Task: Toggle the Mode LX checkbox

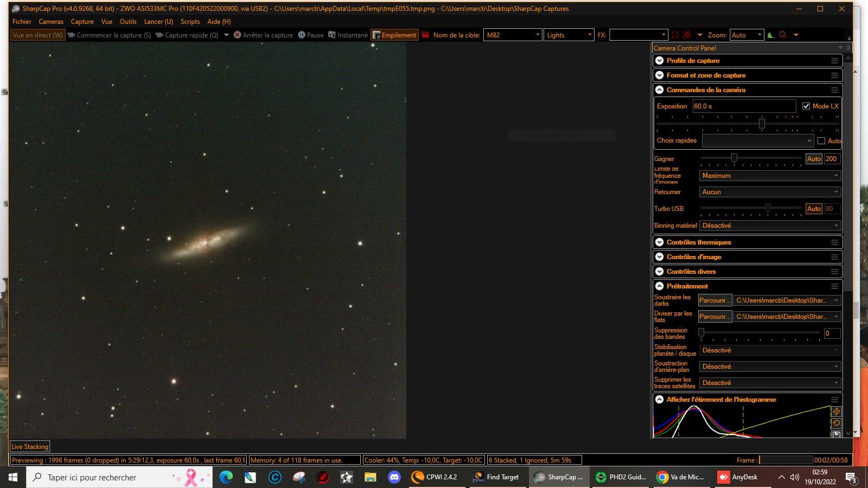Action: coord(806,106)
